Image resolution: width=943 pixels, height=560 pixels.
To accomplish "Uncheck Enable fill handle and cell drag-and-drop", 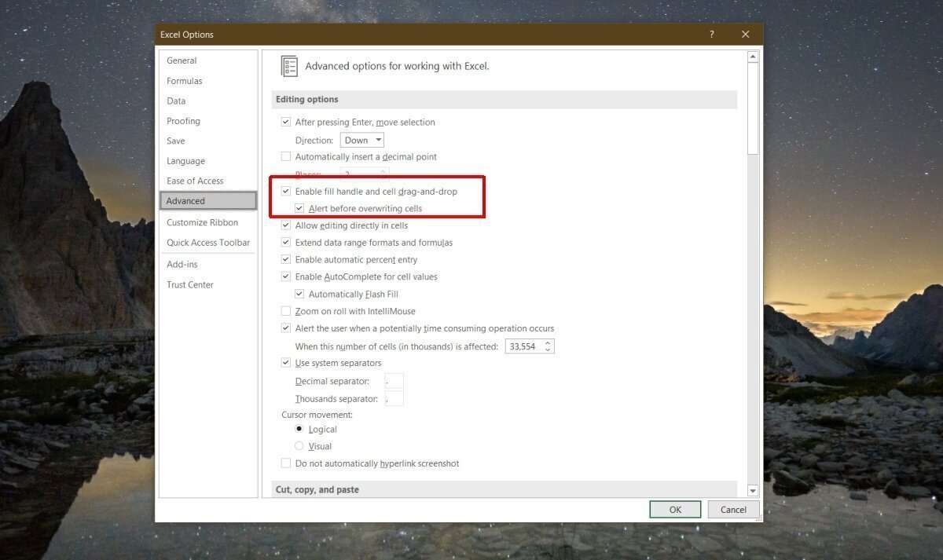I will [286, 191].
